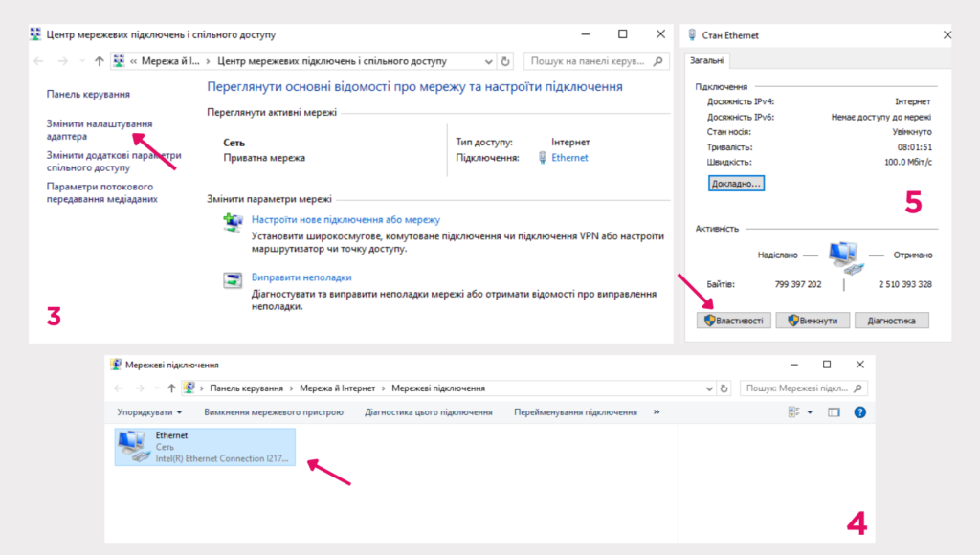Image resolution: width=980 pixels, height=555 pixels.
Task: Refresh the Network Connections window
Action: click(x=724, y=388)
